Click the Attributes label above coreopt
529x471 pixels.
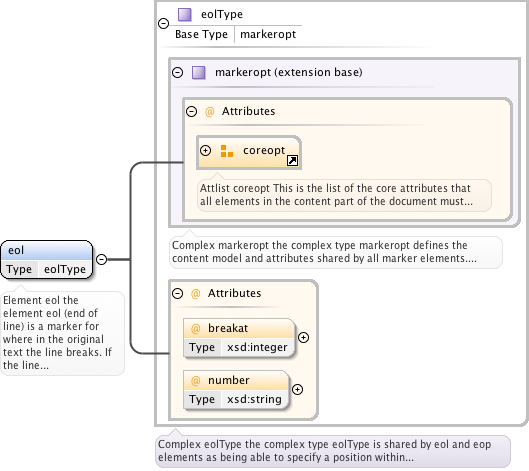point(248,111)
